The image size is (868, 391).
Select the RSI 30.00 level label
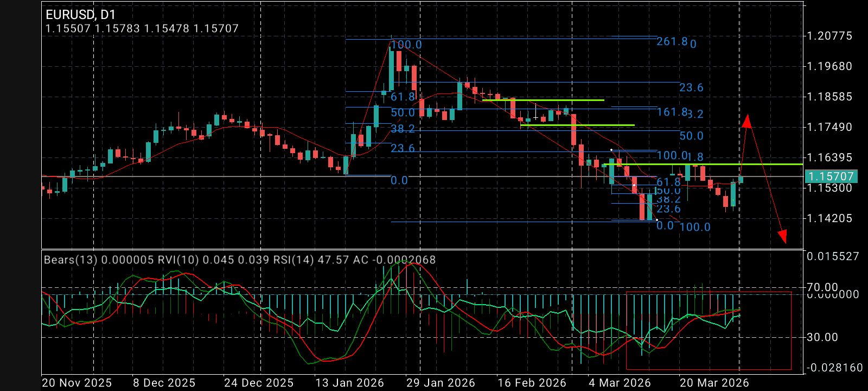pos(822,337)
